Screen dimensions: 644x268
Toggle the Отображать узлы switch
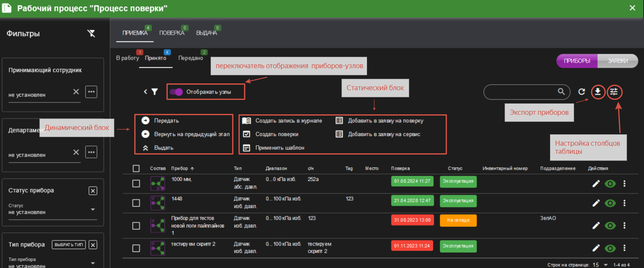tap(176, 91)
